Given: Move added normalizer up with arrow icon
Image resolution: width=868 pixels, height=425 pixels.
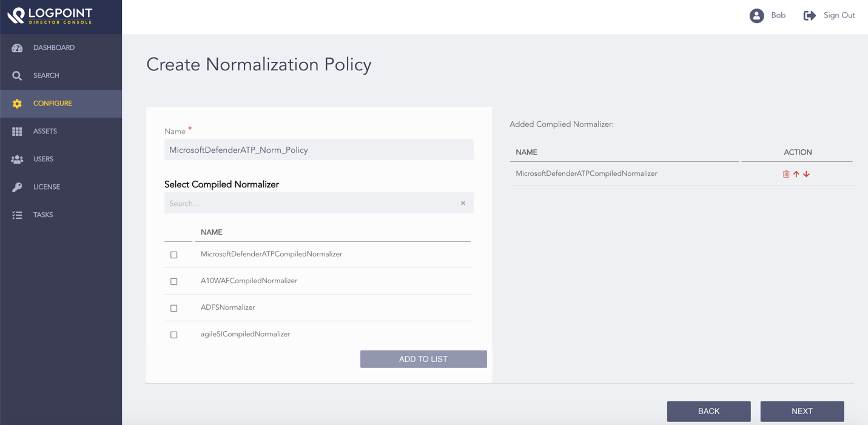Looking at the screenshot, I should click(x=796, y=174).
